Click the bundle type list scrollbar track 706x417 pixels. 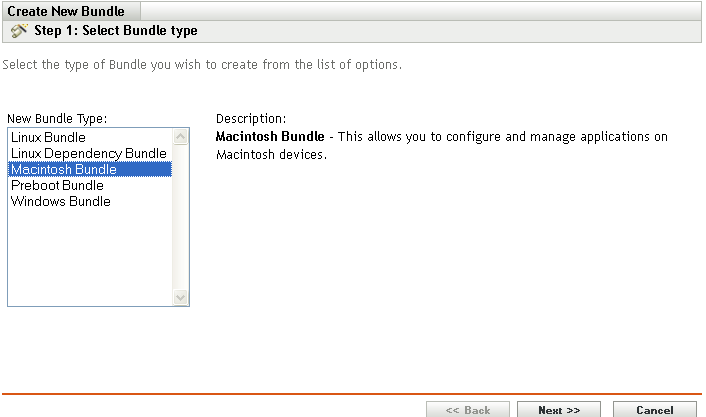(x=181, y=220)
